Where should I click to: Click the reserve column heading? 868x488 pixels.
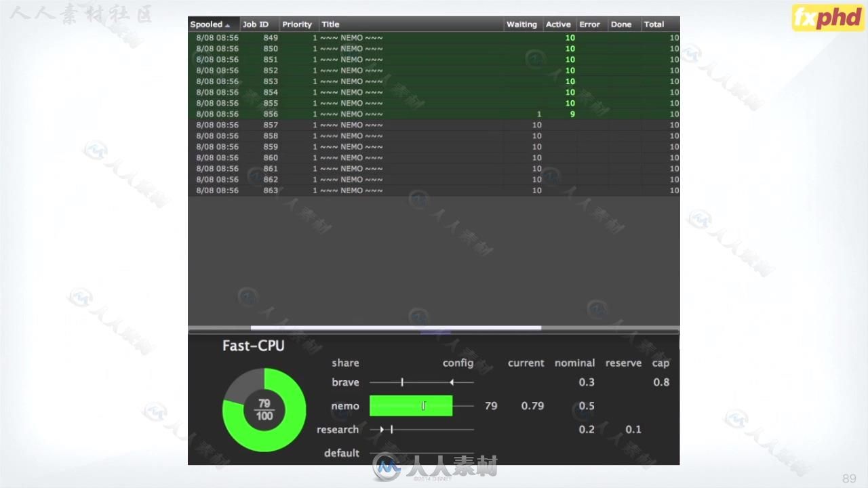[x=623, y=363]
